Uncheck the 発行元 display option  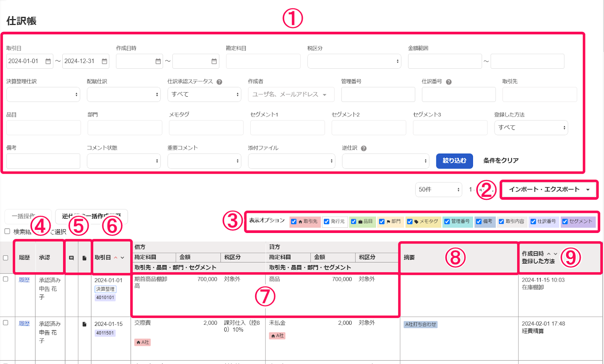click(327, 222)
